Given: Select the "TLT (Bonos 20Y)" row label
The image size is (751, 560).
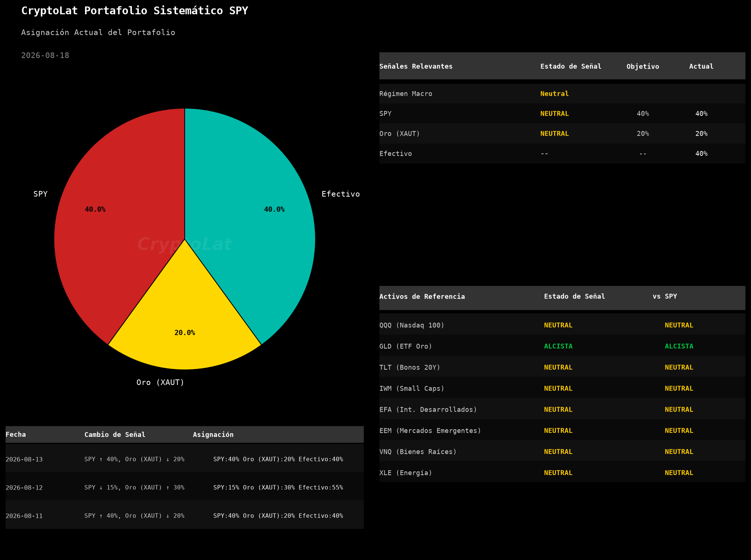Looking at the screenshot, I should [410, 368].
